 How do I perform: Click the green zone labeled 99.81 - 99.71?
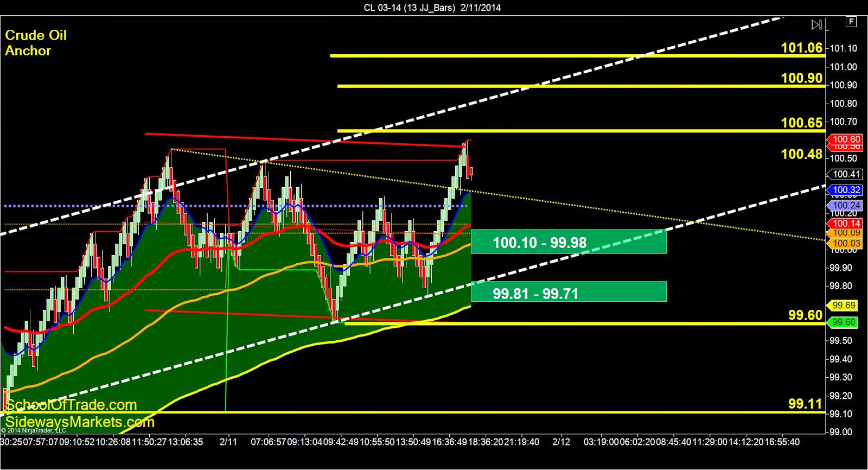tap(569, 292)
